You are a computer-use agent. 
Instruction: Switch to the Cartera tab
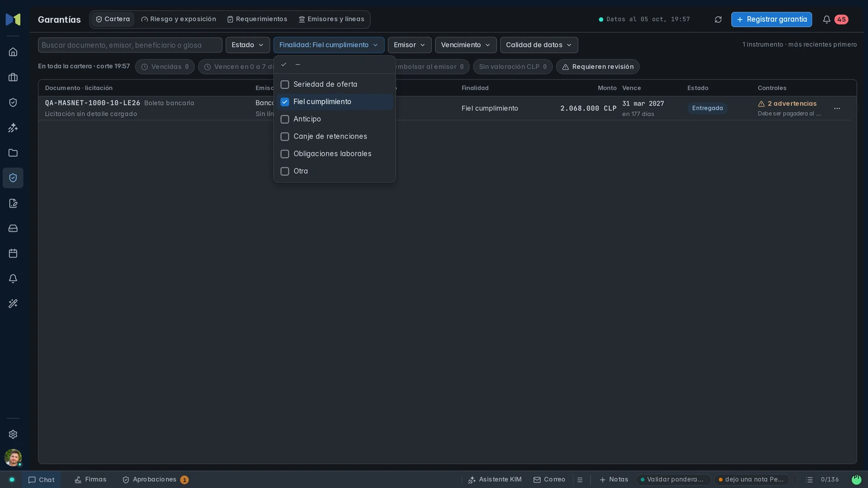click(113, 20)
